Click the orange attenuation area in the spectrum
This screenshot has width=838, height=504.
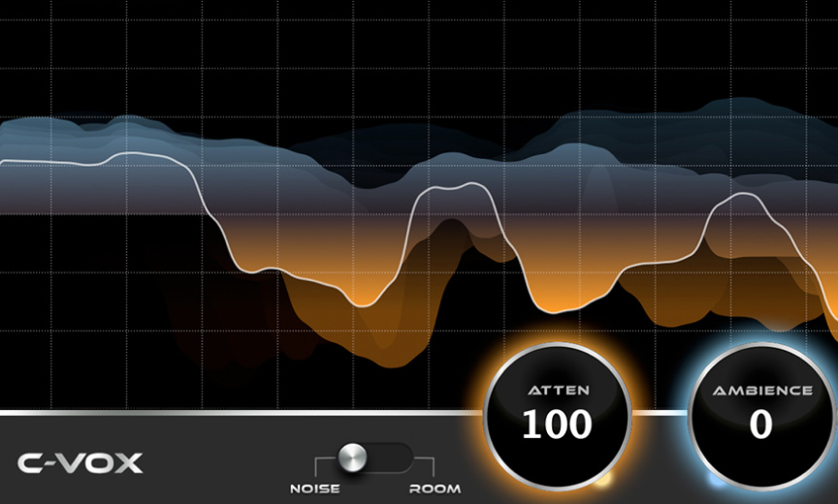coord(369,330)
